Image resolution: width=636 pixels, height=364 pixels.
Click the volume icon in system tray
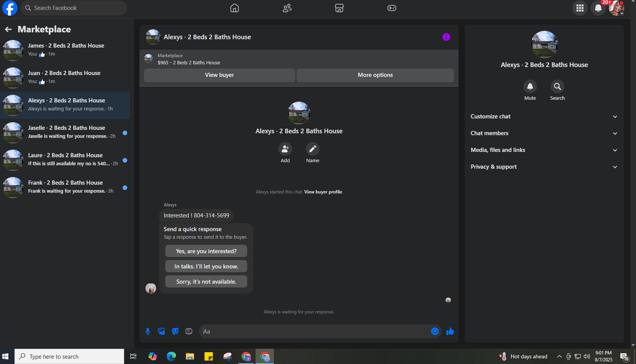pyautogui.click(x=587, y=356)
